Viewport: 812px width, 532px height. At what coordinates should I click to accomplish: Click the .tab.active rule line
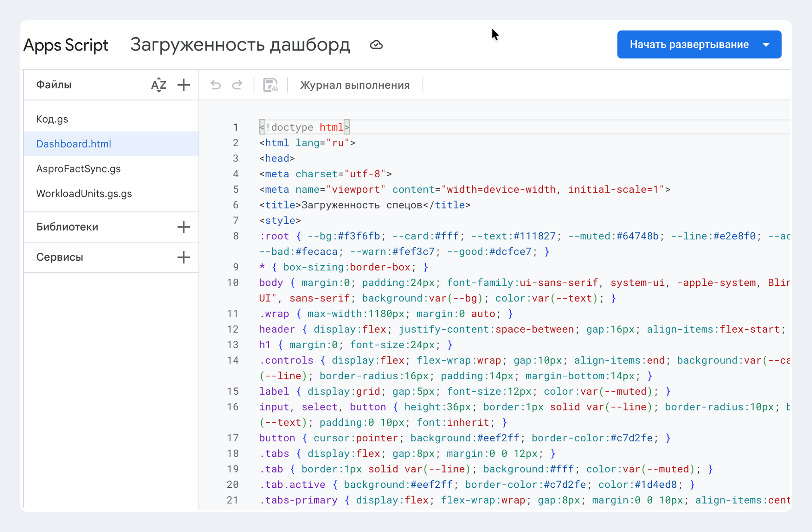click(x=477, y=485)
